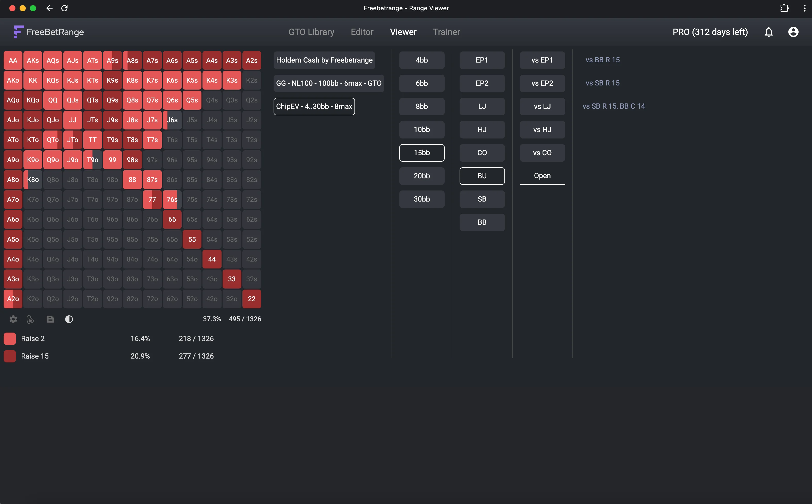Image resolution: width=812 pixels, height=504 pixels.
Task: Choose the 15bb stack depth
Action: click(x=422, y=153)
